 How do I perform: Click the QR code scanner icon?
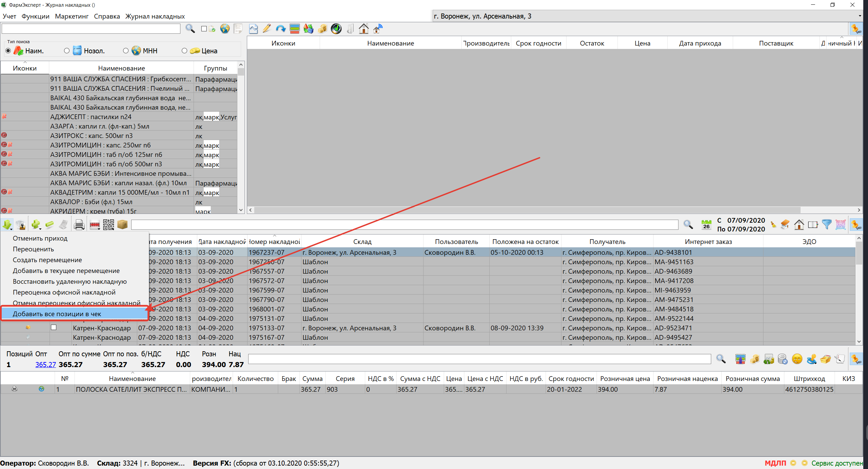(x=108, y=225)
